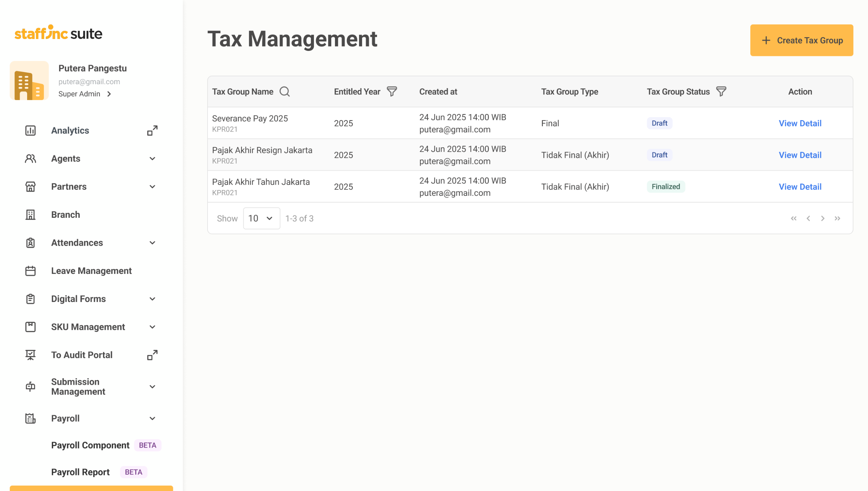Open the rows-per-page dropdown showing 10
The height and width of the screenshot is (491, 868).
[x=261, y=219]
